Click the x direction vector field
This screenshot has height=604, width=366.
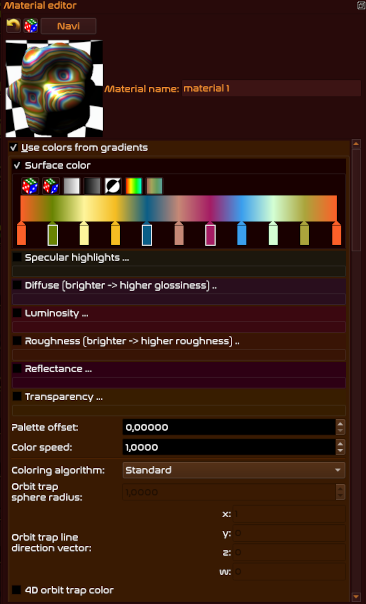(x=289, y=514)
